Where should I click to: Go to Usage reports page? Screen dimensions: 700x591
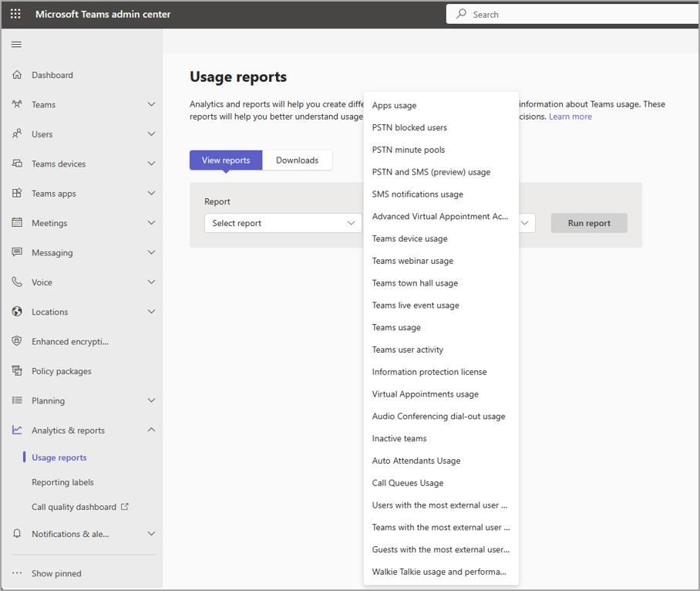point(59,458)
